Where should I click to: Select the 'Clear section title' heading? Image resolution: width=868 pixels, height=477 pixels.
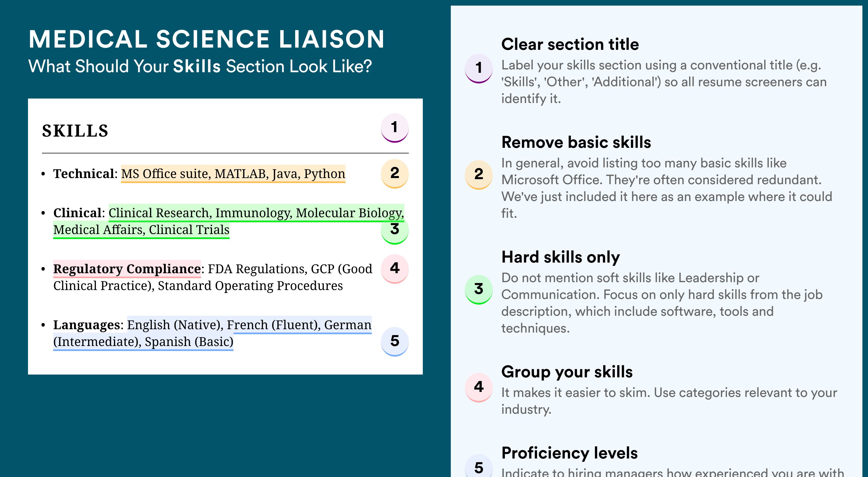570,45
